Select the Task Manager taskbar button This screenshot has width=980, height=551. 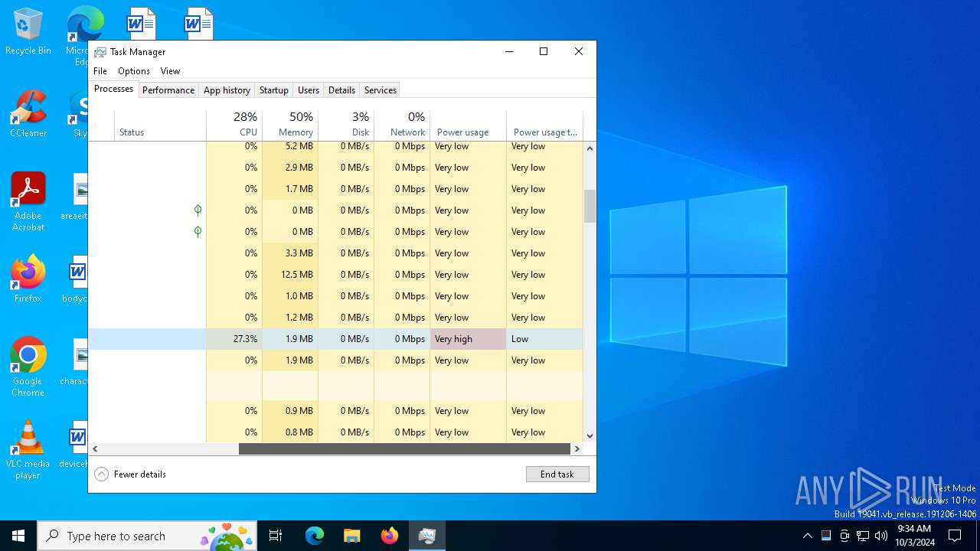[427, 536]
